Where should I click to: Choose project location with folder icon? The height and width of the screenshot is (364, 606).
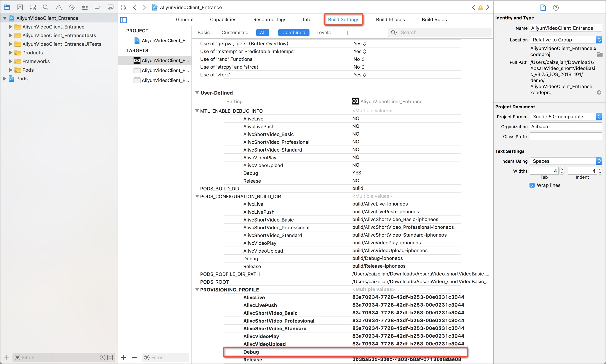[x=600, y=54]
